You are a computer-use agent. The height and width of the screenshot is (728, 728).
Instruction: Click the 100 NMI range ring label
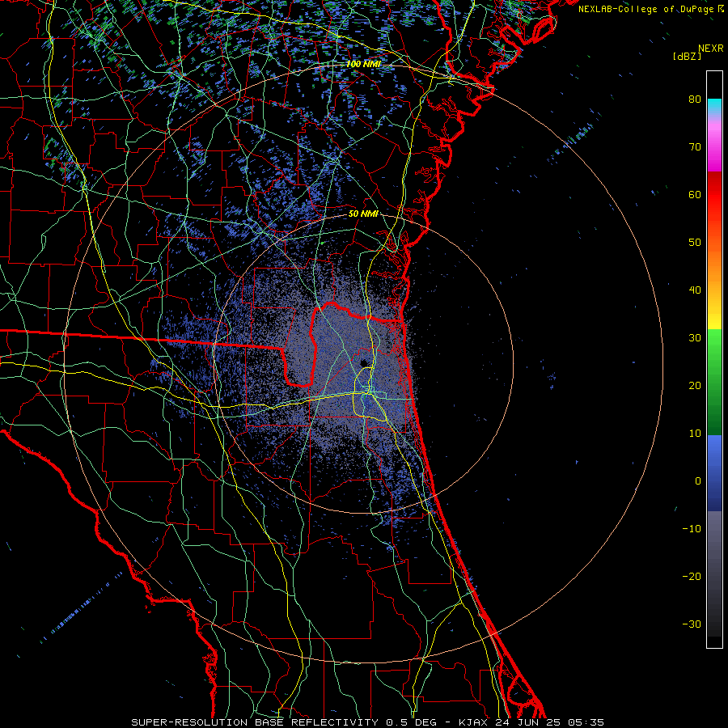coord(363,64)
